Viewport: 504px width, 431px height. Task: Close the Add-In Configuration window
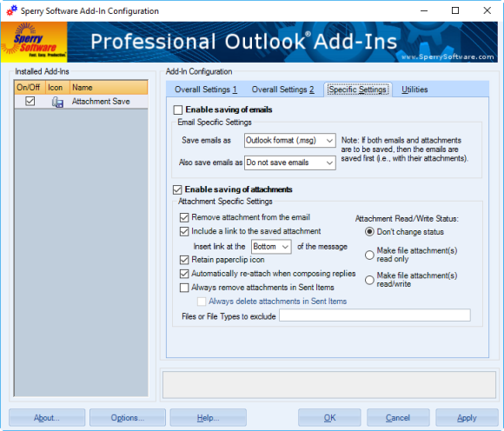tap(487, 10)
